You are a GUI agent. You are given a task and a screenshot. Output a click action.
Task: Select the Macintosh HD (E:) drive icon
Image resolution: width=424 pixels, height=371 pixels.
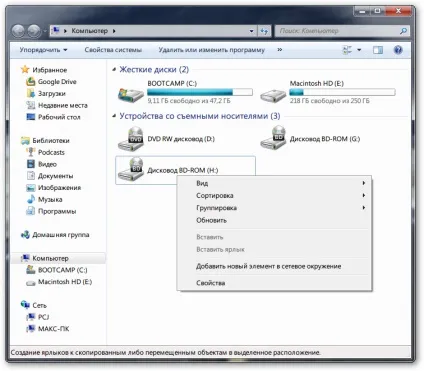click(273, 95)
